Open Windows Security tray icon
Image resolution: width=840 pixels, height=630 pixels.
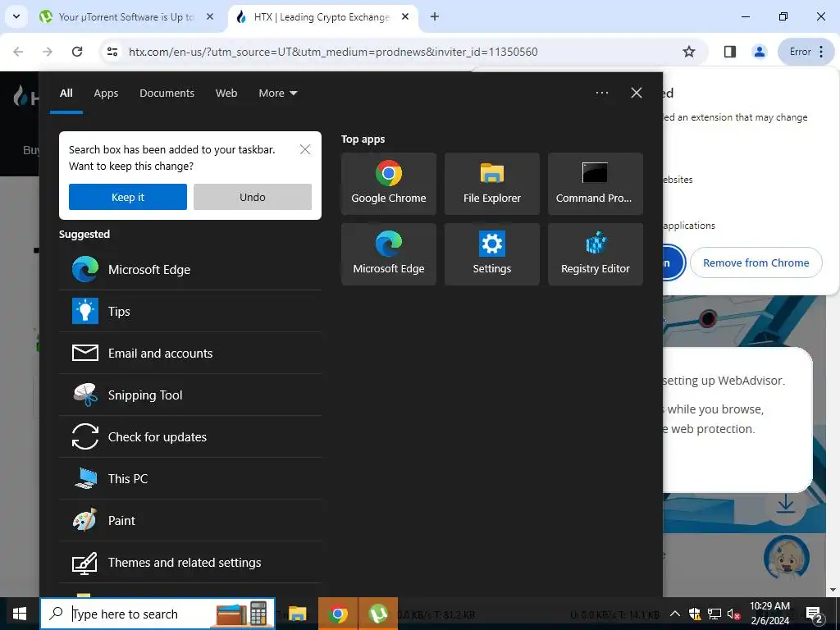click(x=694, y=614)
